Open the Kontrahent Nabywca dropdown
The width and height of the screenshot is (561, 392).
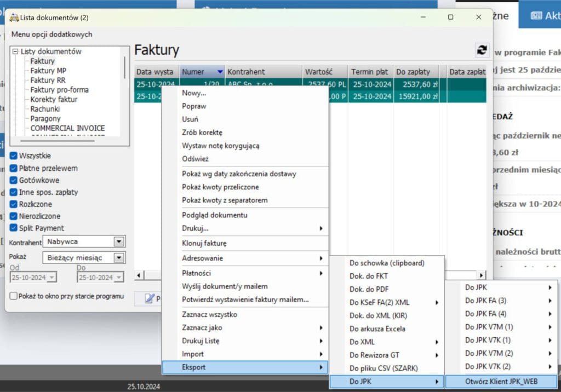click(x=118, y=241)
